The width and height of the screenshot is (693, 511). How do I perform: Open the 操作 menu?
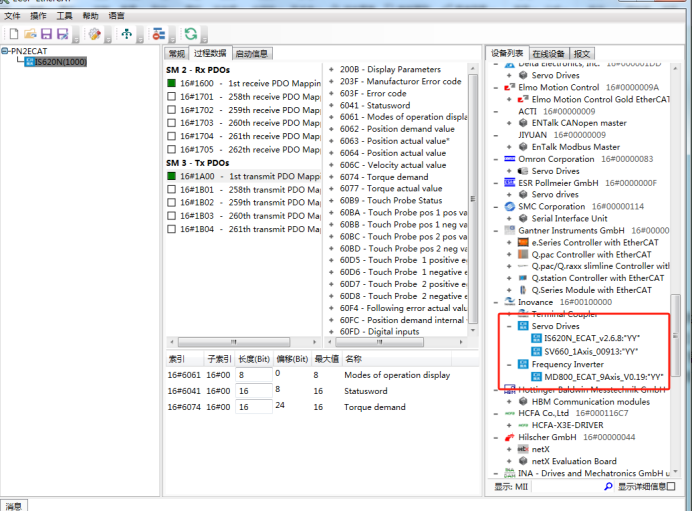[38, 16]
